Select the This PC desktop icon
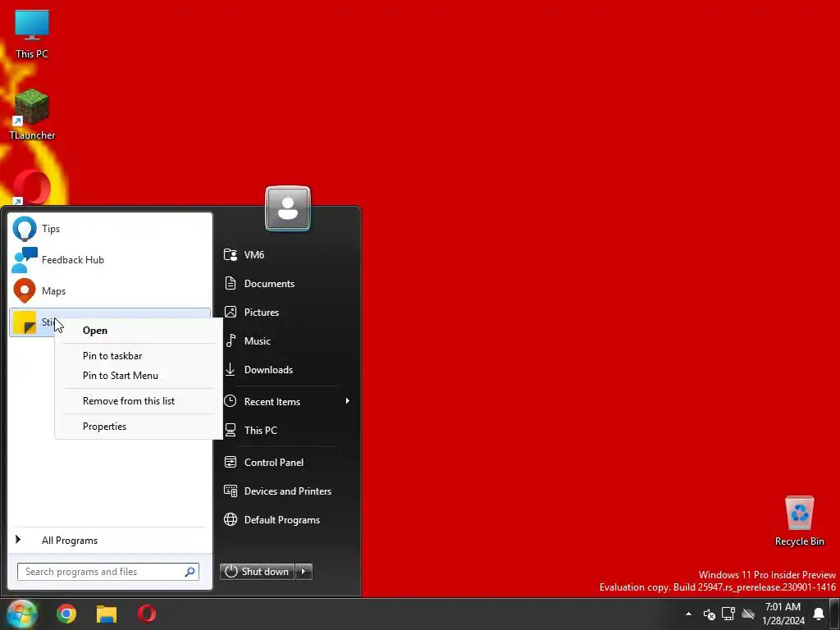The width and height of the screenshot is (840, 630). pyautogui.click(x=32, y=34)
